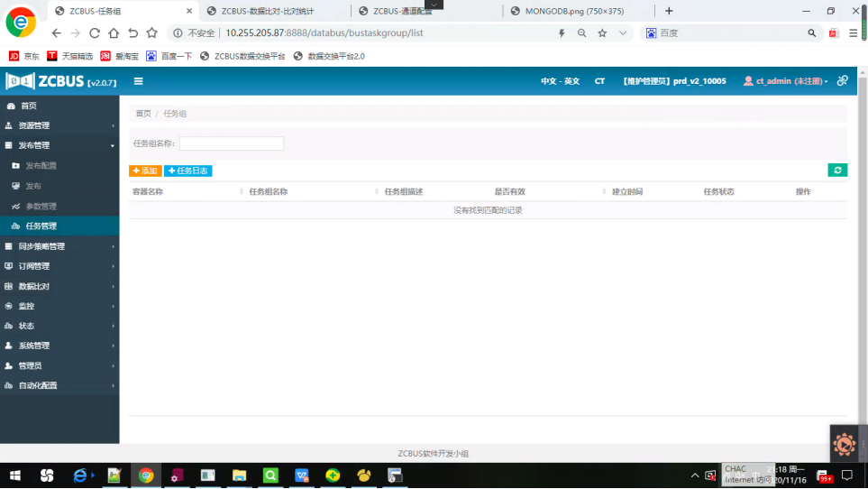Image resolution: width=868 pixels, height=489 pixels.
Task: Click the blue 任务日志 button
Action: (187, 171)
